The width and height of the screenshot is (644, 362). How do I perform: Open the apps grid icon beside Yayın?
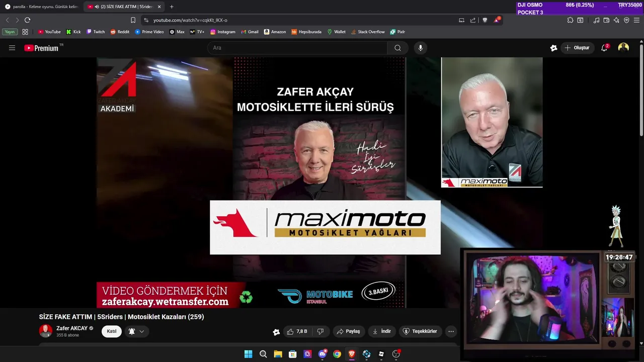pos(25,32)
